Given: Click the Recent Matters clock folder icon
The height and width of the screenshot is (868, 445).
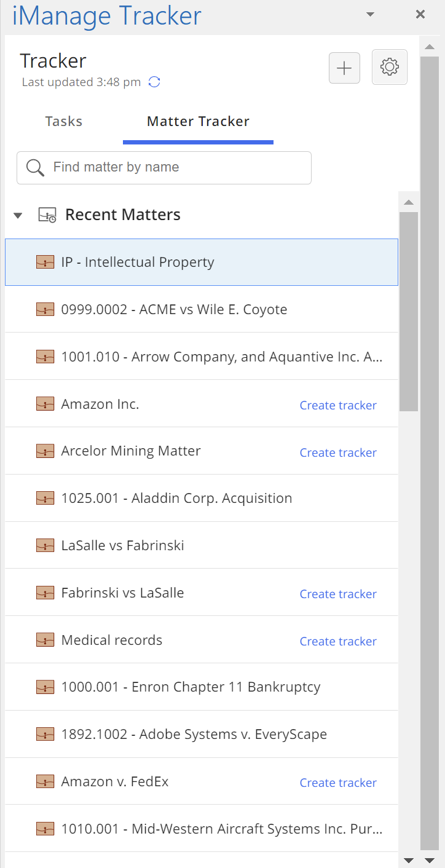Looking at the screenshot, I should (x=47, y=215).
